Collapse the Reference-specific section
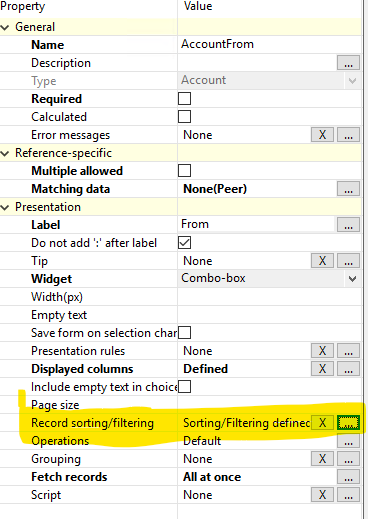 tap(5, 153)
